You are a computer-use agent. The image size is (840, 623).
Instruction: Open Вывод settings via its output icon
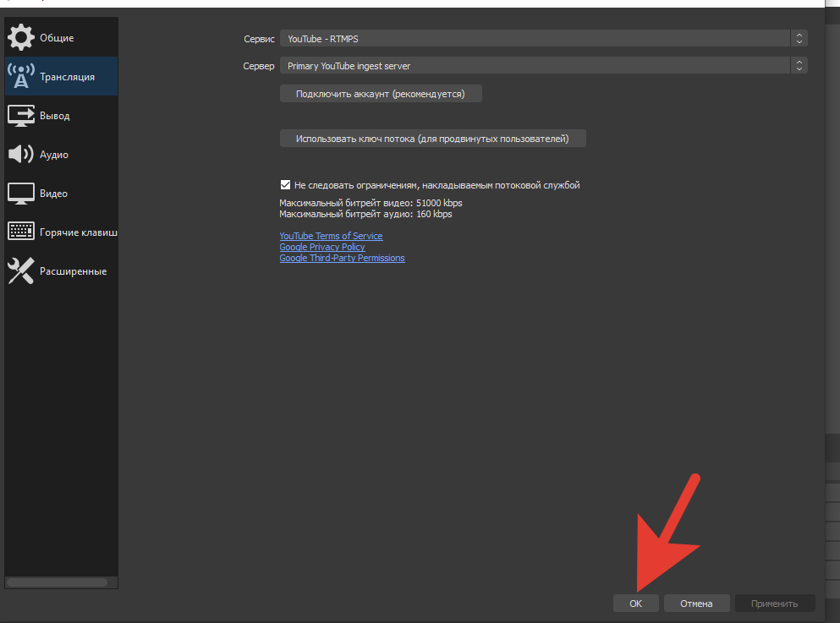[x=20, y=116]
